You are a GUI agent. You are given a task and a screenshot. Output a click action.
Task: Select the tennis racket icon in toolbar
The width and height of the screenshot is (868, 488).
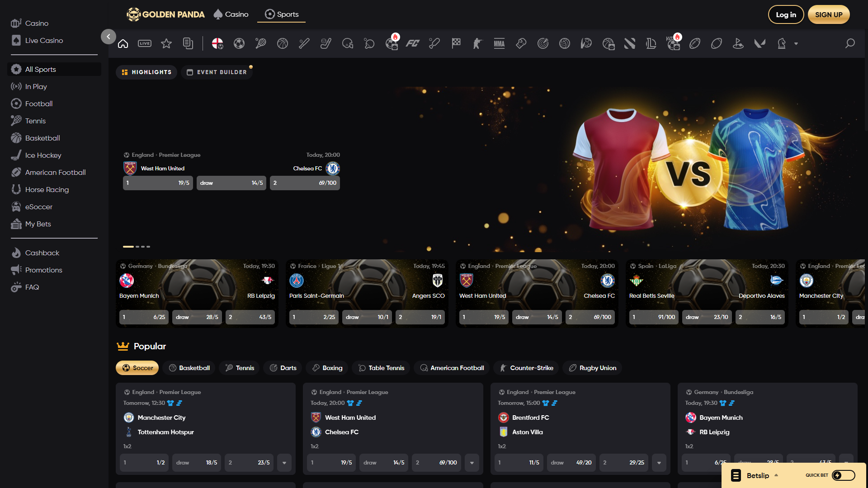pos(261,43)
